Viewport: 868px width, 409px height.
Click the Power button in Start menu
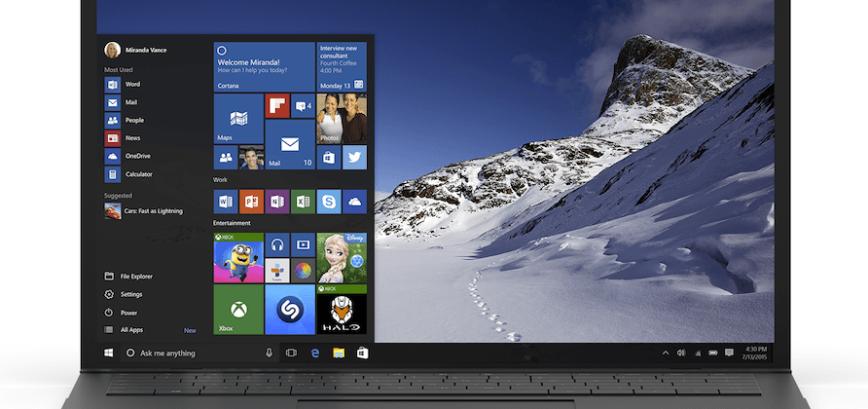(128, 313)
